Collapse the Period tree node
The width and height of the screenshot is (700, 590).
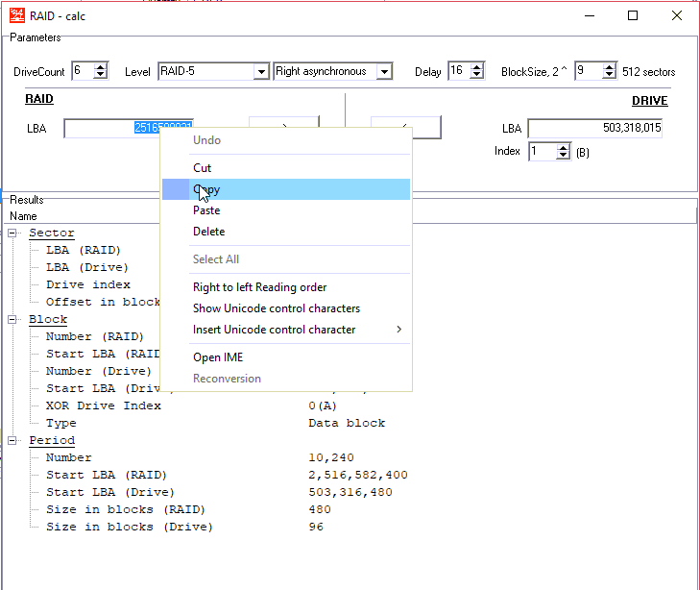pos(12,441)
